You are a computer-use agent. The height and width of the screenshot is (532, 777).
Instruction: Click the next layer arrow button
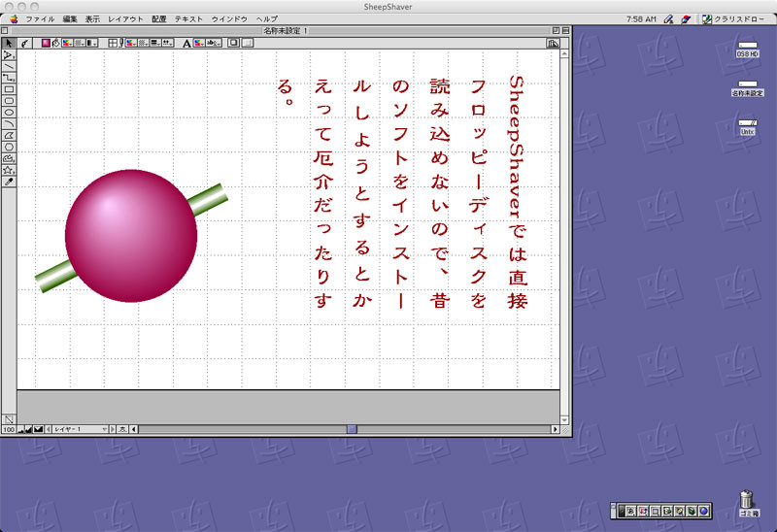tap(112, 429)
